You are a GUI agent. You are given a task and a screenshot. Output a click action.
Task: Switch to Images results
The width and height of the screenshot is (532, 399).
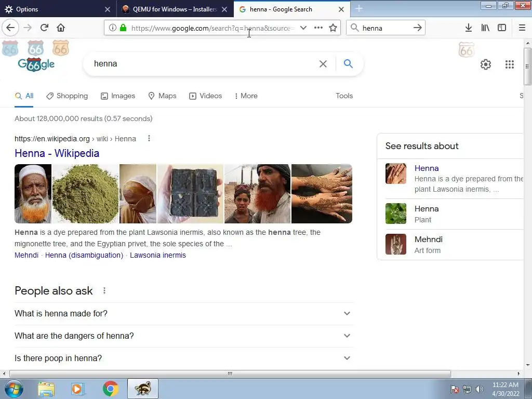point(118,96)
